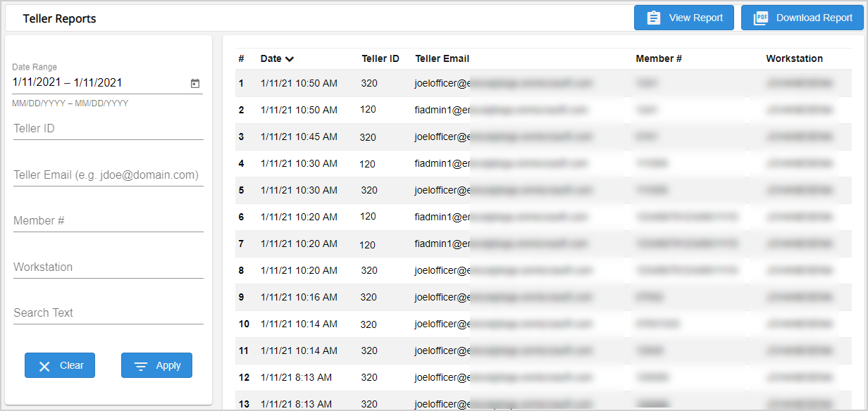Sort by the Teller Email column header
868x411 pixels.
click(442, 59)
